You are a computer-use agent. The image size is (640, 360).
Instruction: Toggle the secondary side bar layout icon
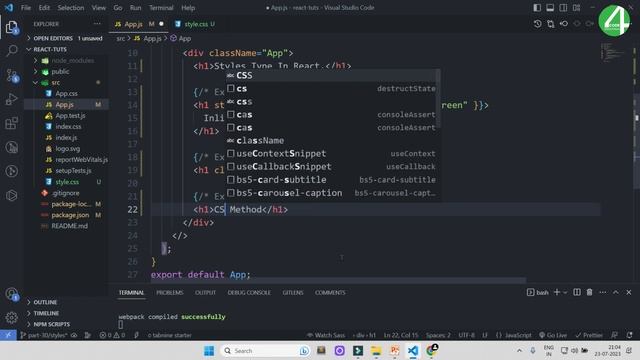(563, 8)
